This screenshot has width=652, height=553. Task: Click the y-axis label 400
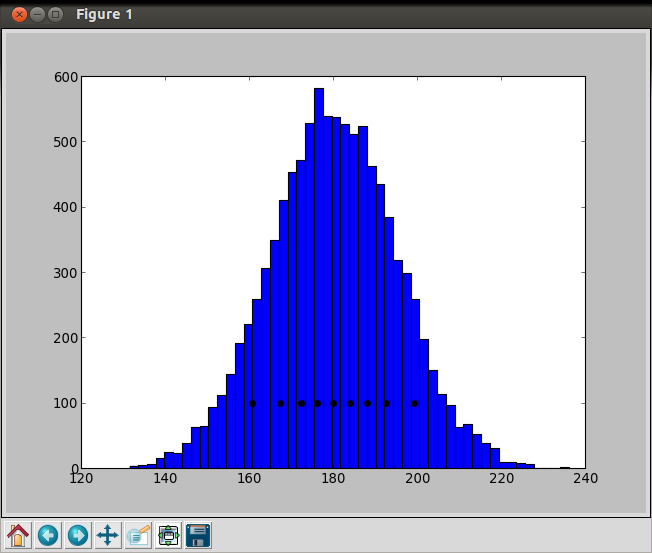coord(66,207)
